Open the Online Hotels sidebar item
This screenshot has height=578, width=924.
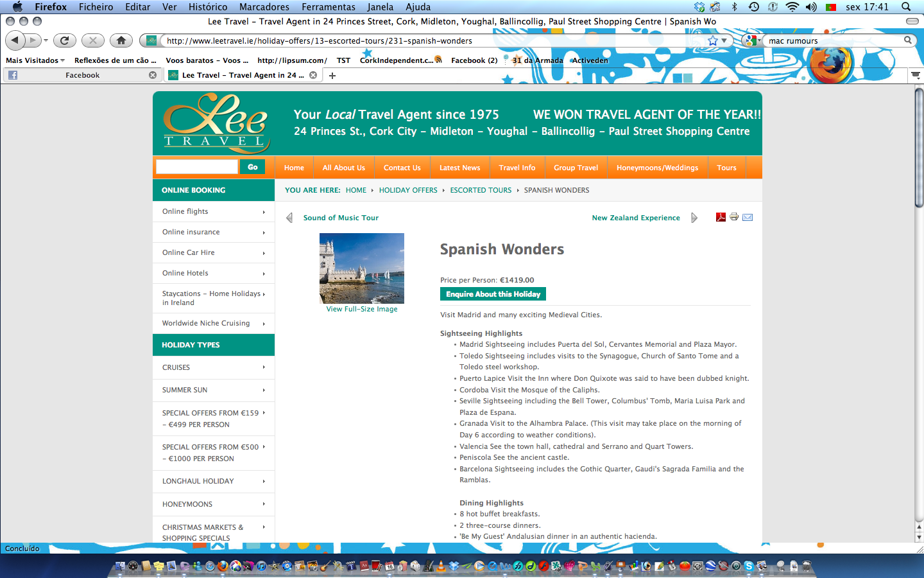214,273
